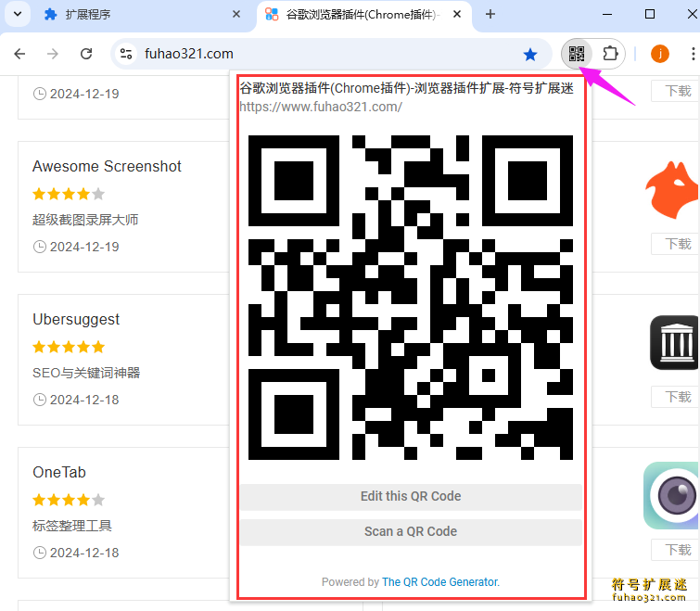Close the 扩展程序 tab
The height and width of the screenshot is (611, 700).
[236, 14]
